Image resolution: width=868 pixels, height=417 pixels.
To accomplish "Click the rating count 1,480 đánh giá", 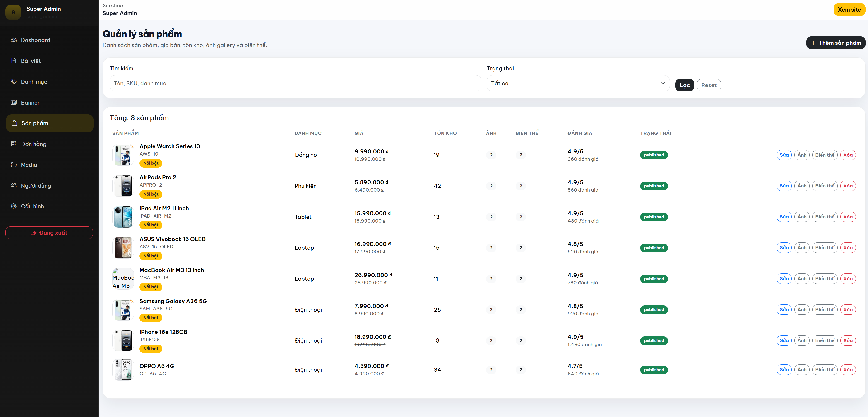I will tap(584, 345).
